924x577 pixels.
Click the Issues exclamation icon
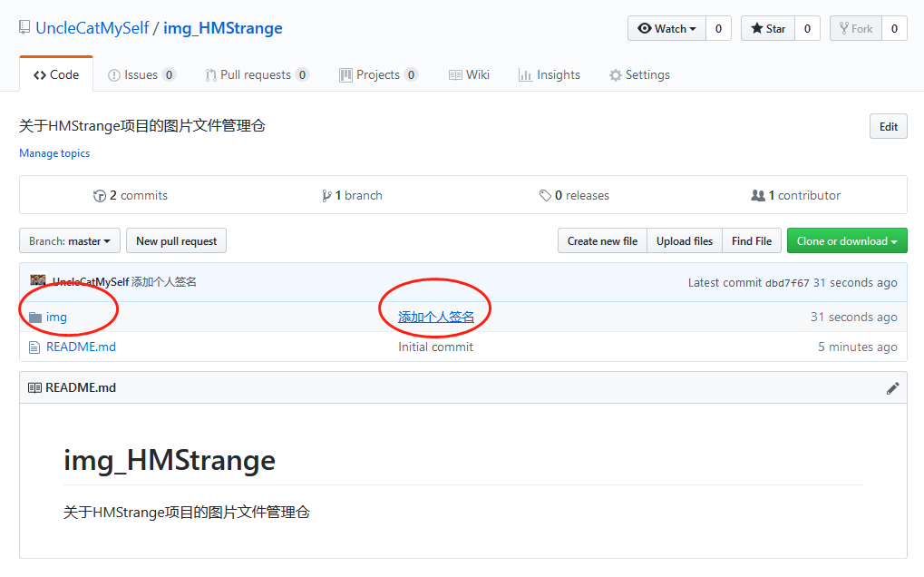click(x=113, y=75)
